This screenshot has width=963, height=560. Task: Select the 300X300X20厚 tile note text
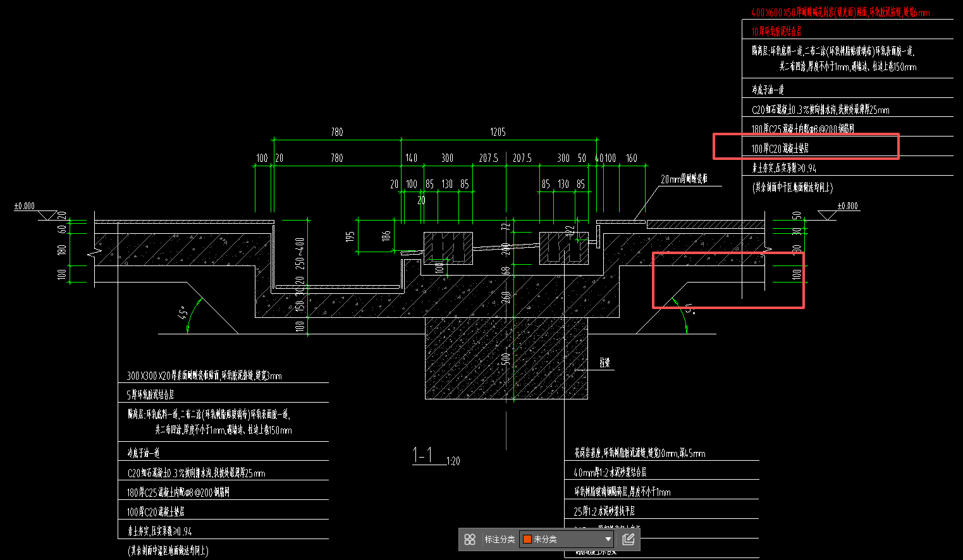pyautogui.click(x=204, y=375)
